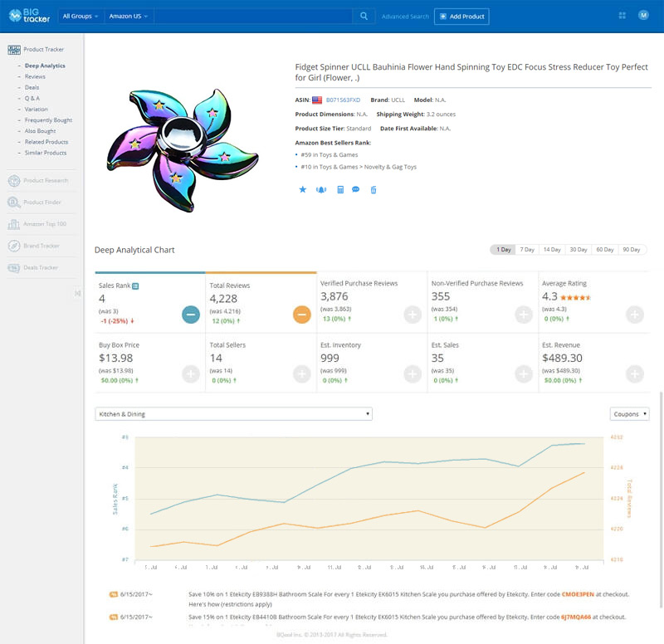Click the ASIN B071S63FXD link
The width and height of the screenshot is (664, 644).
(x=343, y=100)
